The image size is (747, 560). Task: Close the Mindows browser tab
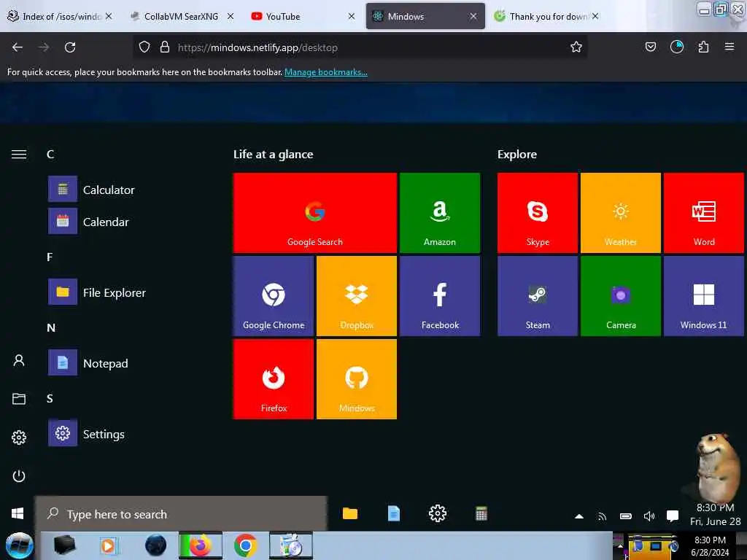[x=473, y=16]
